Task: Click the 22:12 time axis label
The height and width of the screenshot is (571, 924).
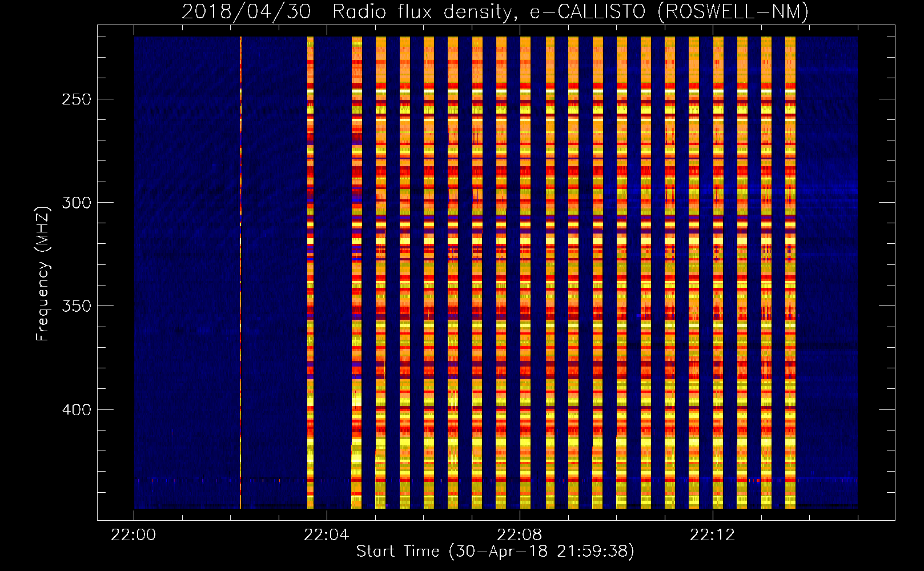Action: point(713,535)
